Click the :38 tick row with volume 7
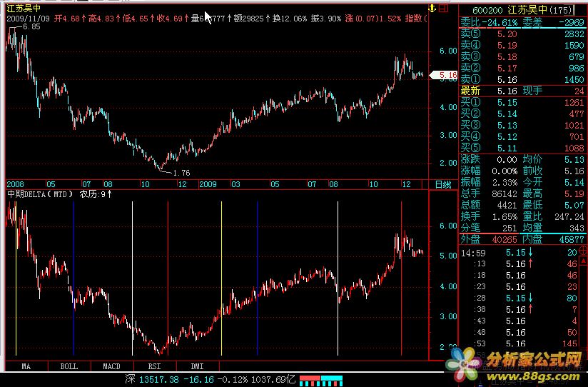The height and width of the screenshot is (387, 588). tap(519, 310)
